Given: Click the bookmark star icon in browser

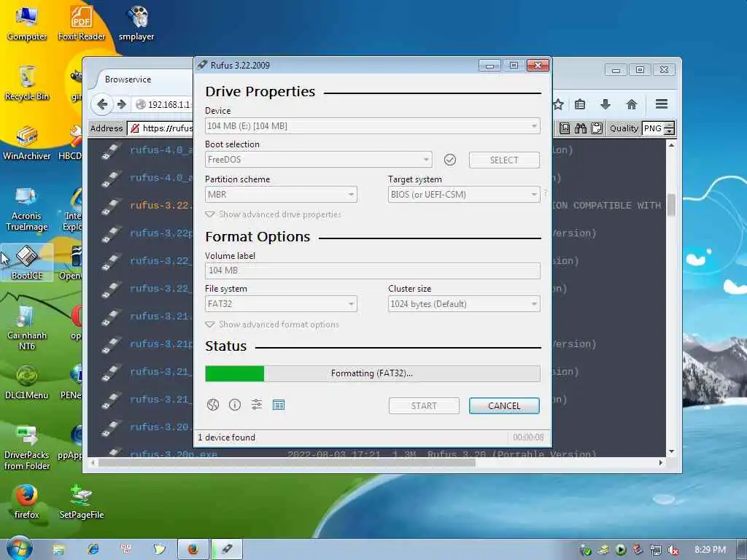Looking at the screenshot, I should pos(558,104).
